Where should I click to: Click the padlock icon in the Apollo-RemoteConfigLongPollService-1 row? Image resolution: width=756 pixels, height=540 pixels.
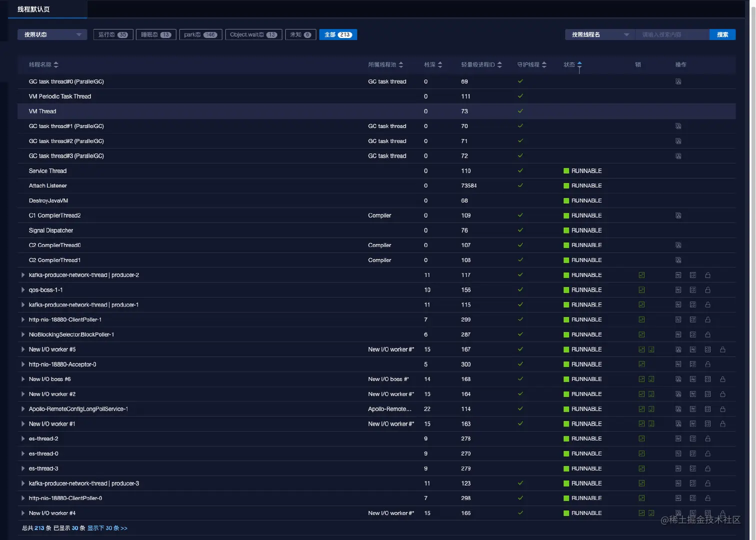(722, 409)
